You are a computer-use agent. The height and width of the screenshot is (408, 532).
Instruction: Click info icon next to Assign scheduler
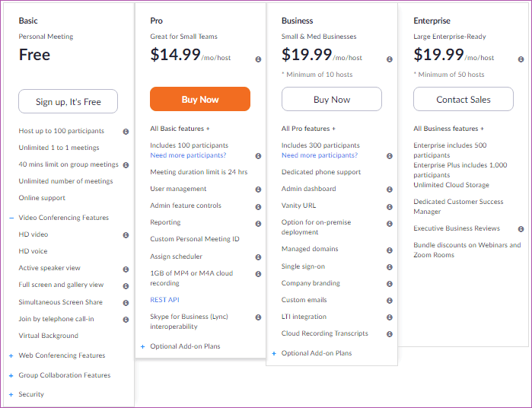(x=258, y=257)
